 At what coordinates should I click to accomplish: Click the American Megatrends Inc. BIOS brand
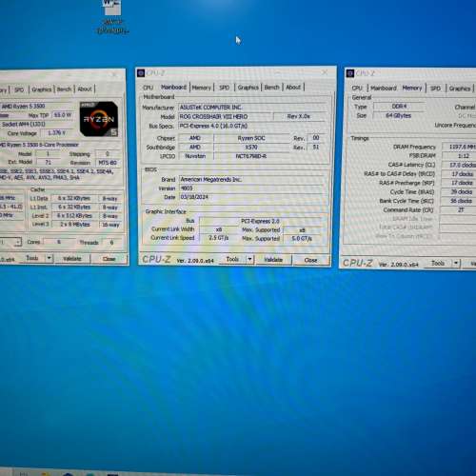[252, 180]
